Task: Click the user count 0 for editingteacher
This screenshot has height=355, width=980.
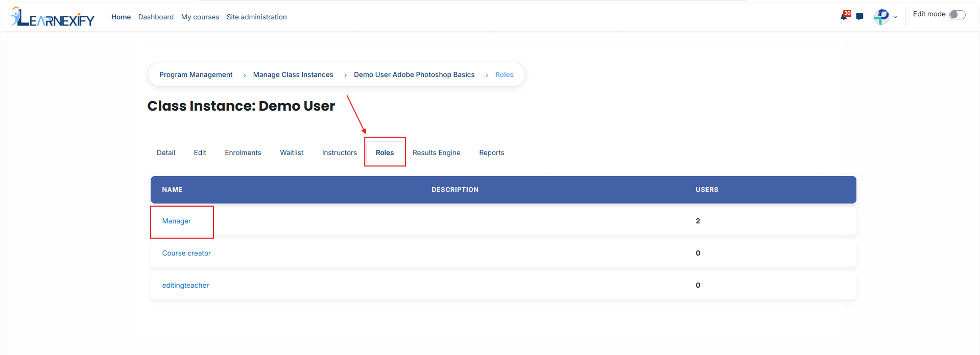Action: [698, 285]
